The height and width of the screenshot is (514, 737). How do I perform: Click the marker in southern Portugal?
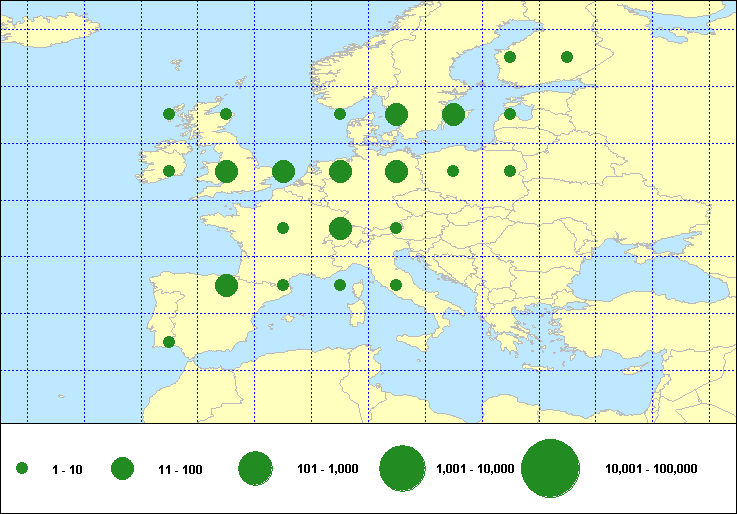(x=169, y=342)
